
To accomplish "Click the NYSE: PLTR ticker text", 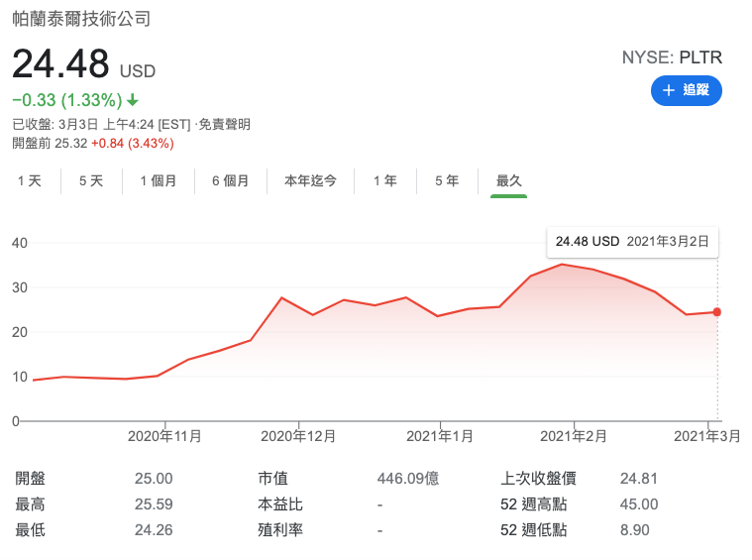I will point(672,57).
